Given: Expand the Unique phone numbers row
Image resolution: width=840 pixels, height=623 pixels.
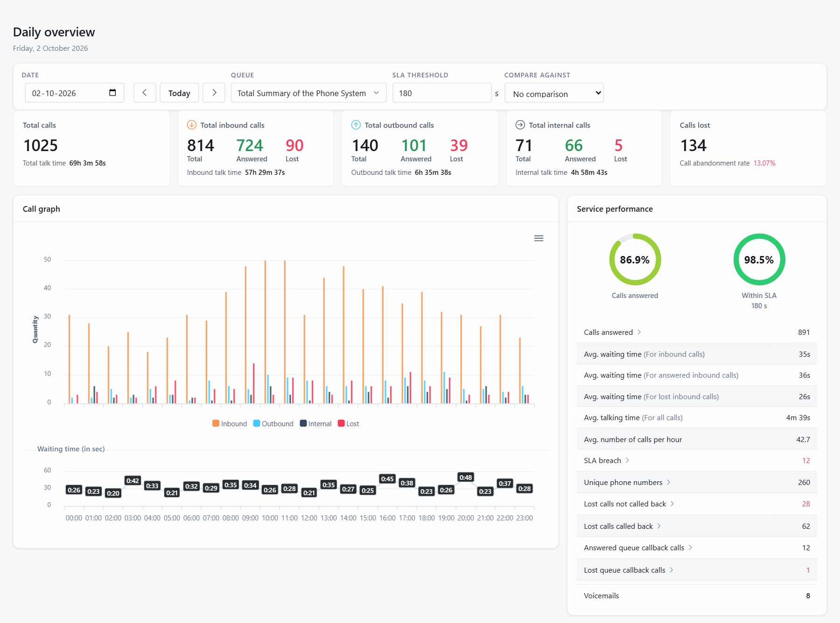Looking at the screenshot, I should click(697, 482).
